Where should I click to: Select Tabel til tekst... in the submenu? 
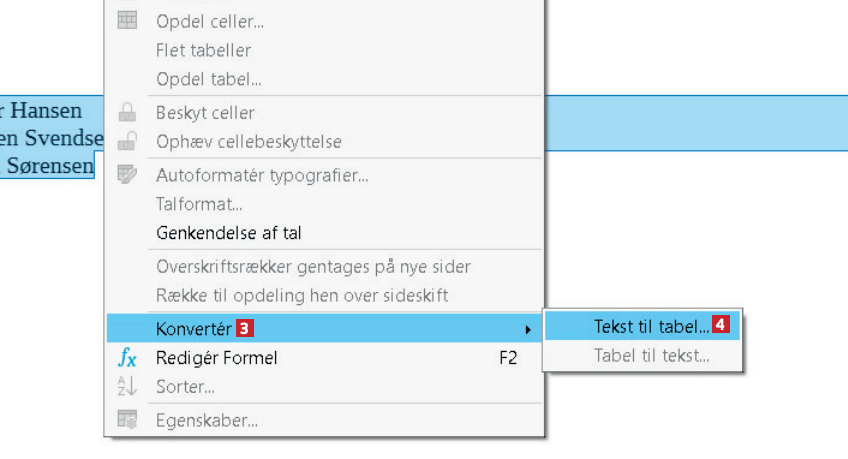point(651,355)
